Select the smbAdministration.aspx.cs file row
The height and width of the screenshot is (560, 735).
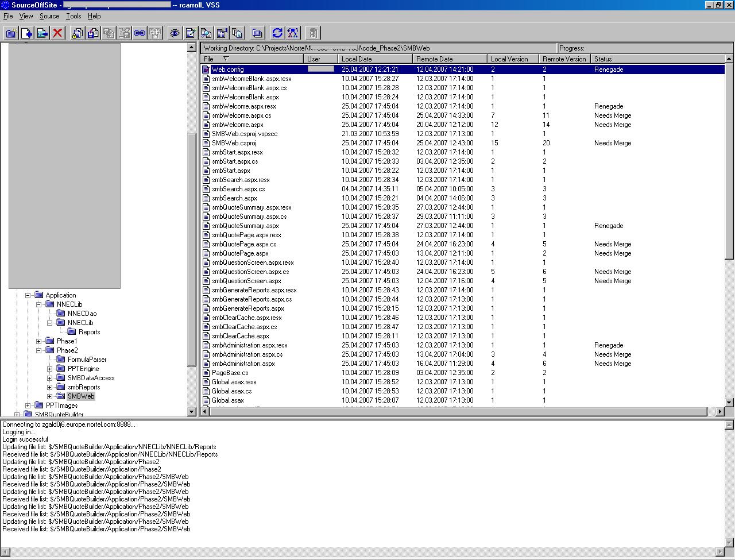[463, 354]
